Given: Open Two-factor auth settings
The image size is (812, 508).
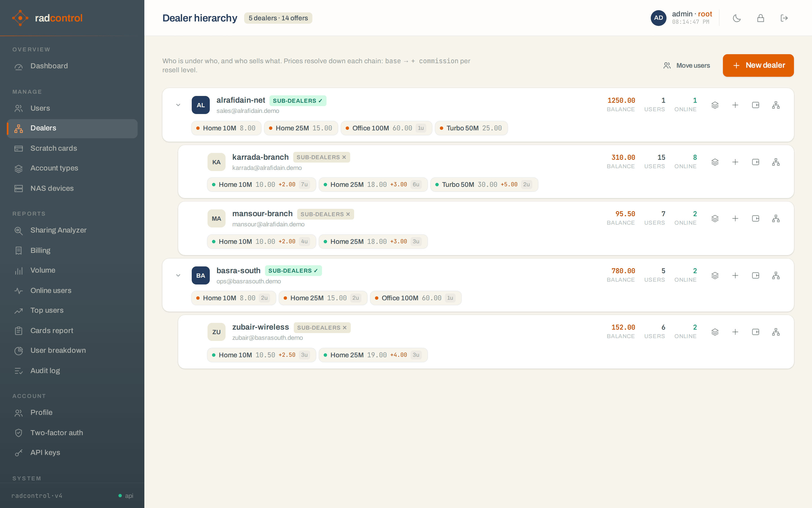Looking at the screenshot, I should 72,433.
